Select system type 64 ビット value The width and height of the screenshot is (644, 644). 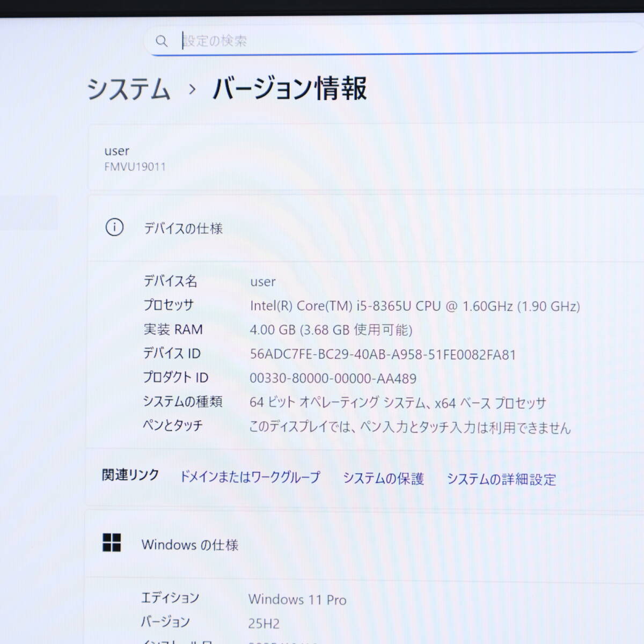click(398, 402)
